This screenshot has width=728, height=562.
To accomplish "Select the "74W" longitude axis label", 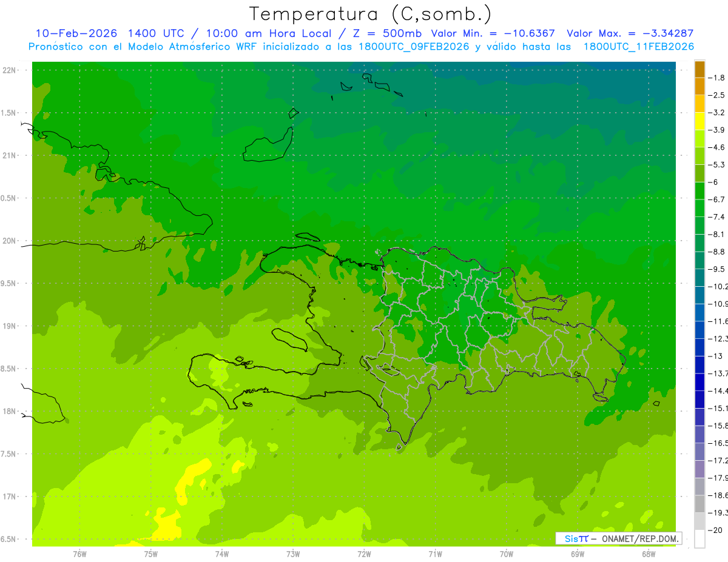I will click(222, 554).
